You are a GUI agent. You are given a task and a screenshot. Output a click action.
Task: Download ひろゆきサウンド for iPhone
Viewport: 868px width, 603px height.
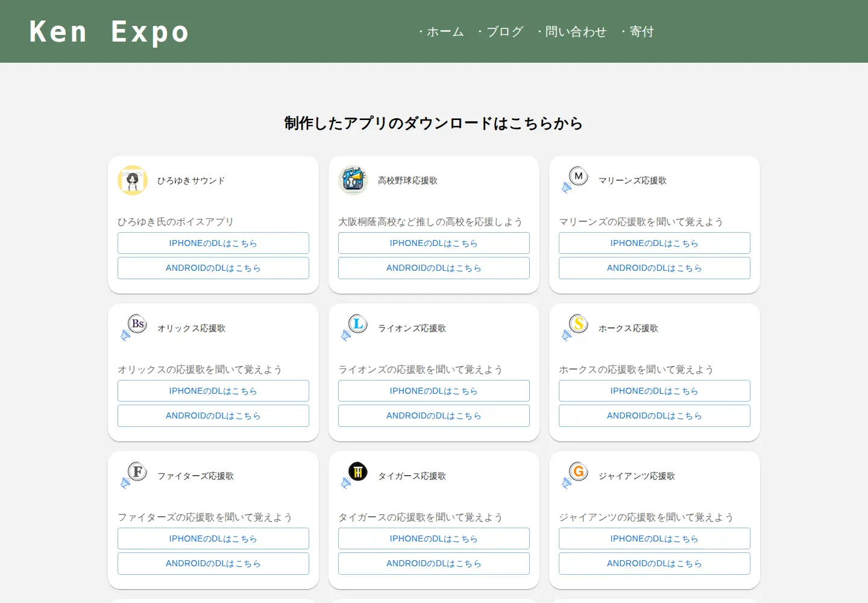click(213, 243)
